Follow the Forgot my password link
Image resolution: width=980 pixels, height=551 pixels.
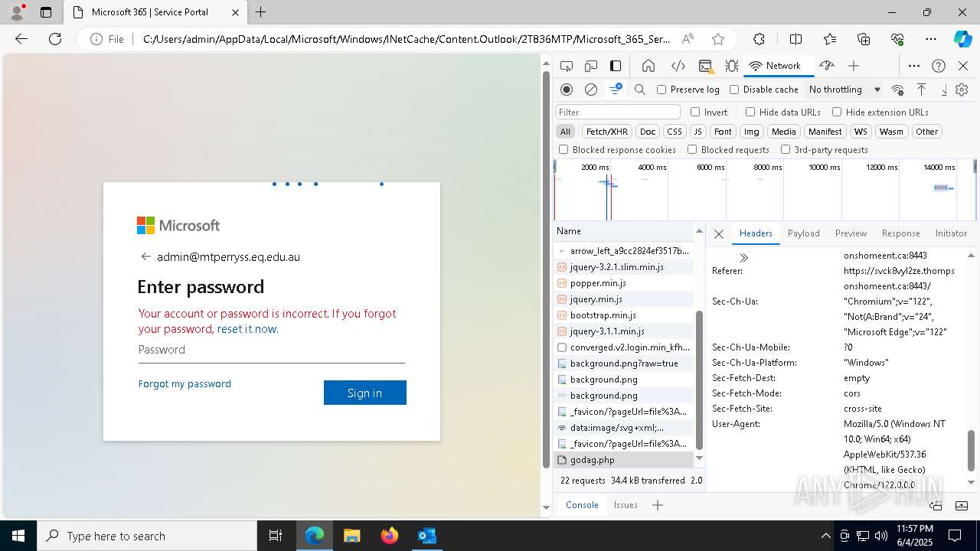[x=185, y=384]
